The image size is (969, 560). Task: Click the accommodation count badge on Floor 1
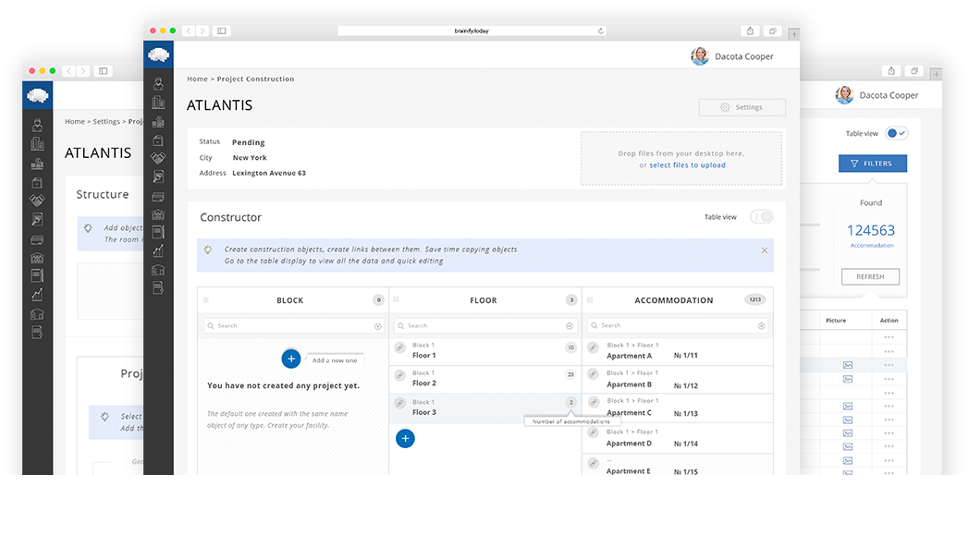coord(571,347)
